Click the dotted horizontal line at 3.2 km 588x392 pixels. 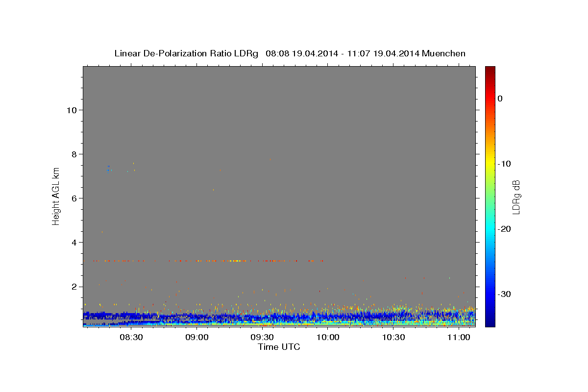tap(208, 261)
